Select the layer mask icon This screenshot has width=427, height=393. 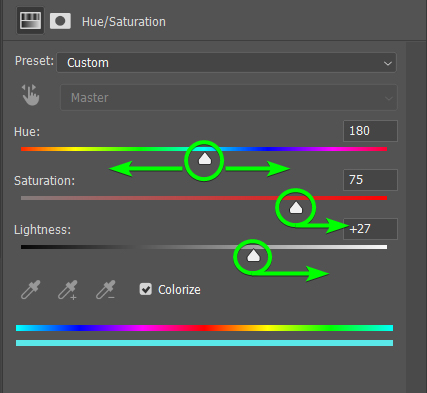click(60, 21)
